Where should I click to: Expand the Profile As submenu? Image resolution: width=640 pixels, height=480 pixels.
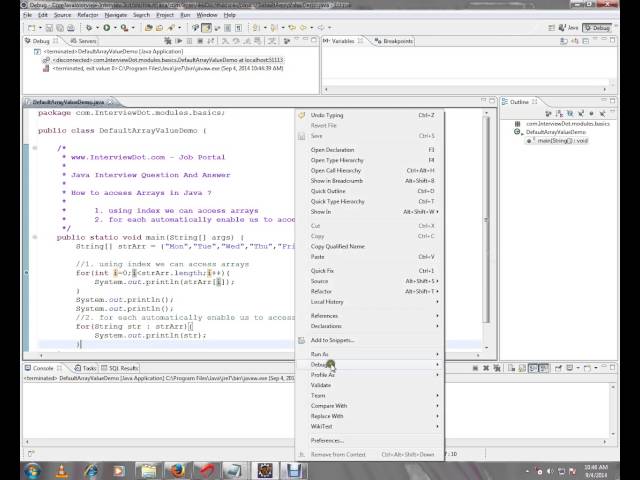371,375
